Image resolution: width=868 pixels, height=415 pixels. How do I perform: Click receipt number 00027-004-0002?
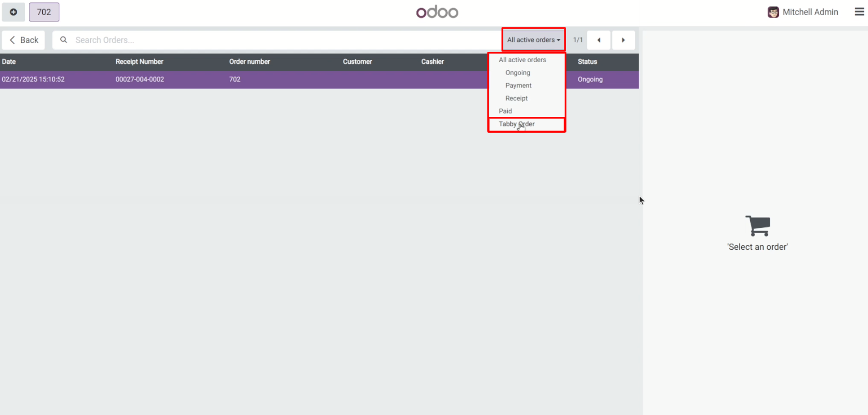[x=140, y=79]
